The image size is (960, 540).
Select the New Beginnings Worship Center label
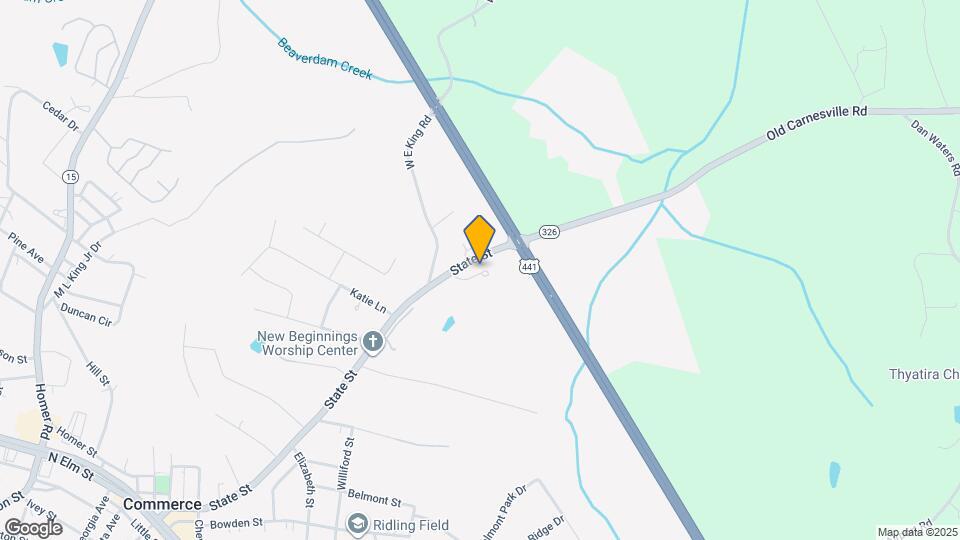point(307,343)
